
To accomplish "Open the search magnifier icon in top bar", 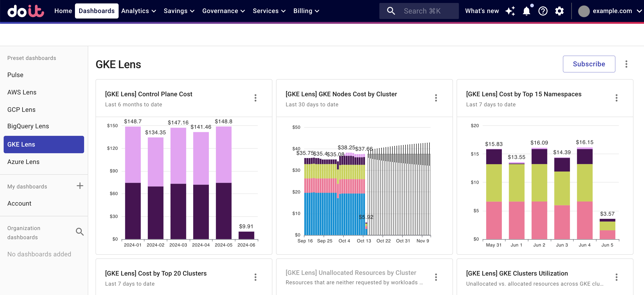I will point(391,11).
